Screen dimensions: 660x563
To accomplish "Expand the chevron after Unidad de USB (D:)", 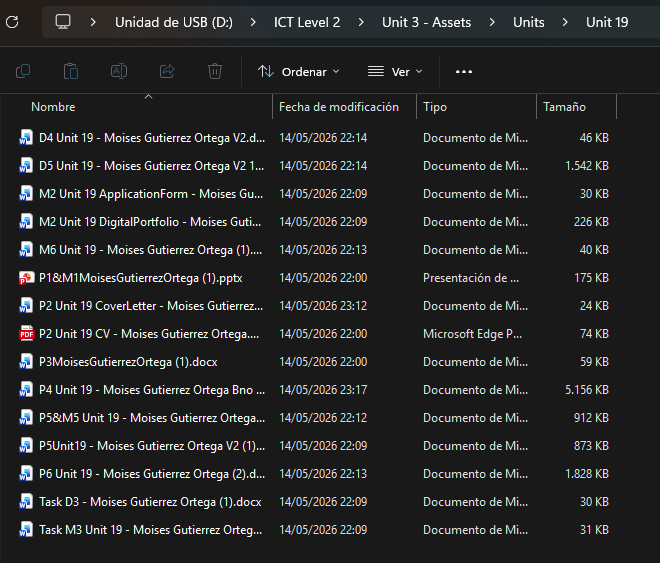I will point(253,22).
